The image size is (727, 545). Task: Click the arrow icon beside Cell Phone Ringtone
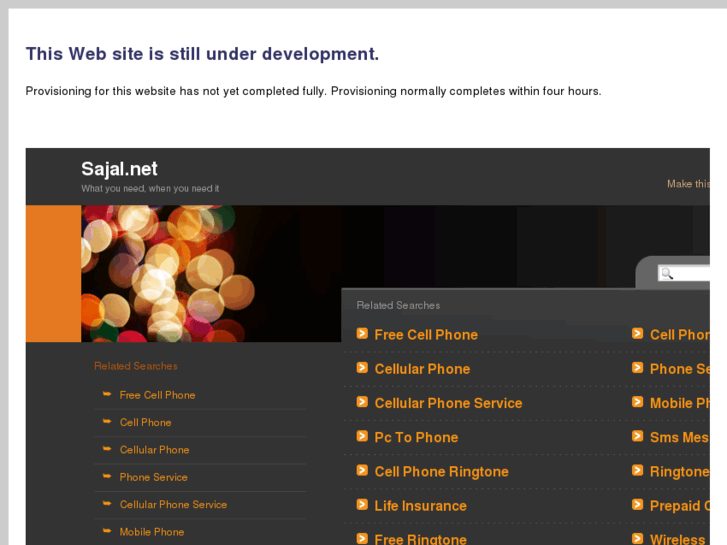[362, 470]
